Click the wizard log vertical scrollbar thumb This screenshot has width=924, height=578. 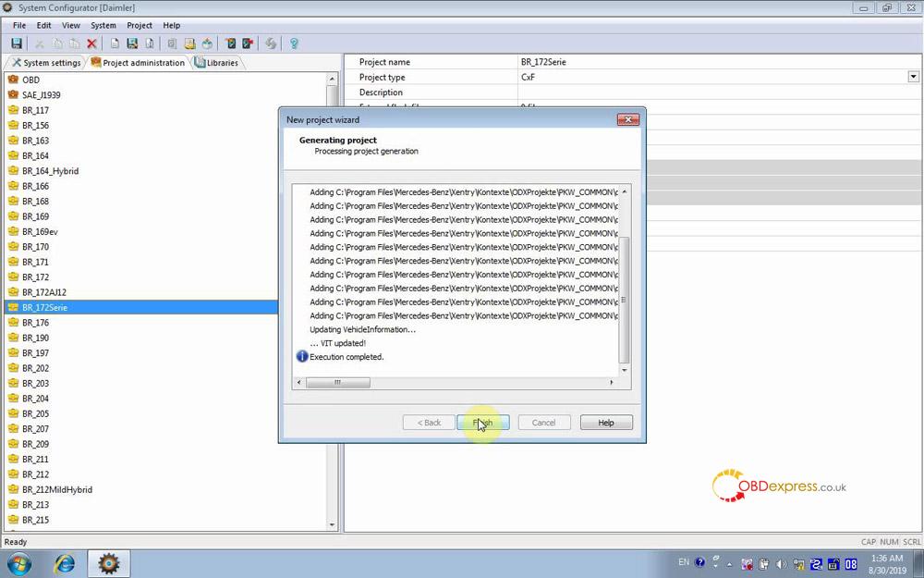624,301
